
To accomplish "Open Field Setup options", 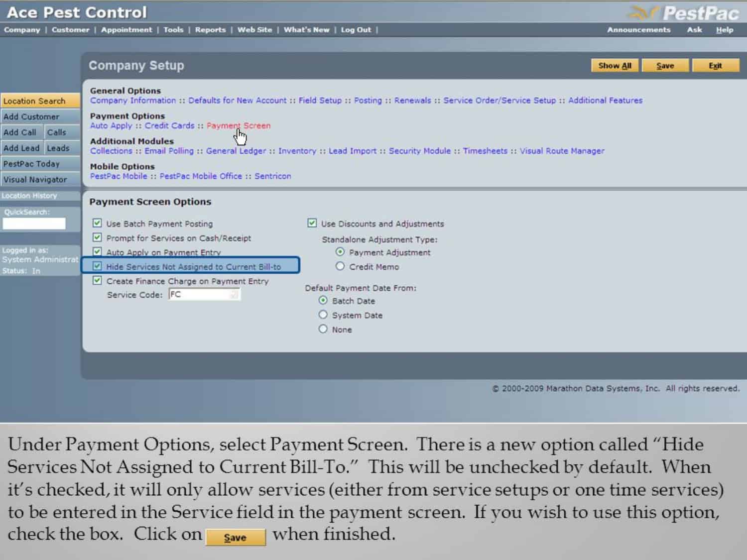I will pos(320,101).
